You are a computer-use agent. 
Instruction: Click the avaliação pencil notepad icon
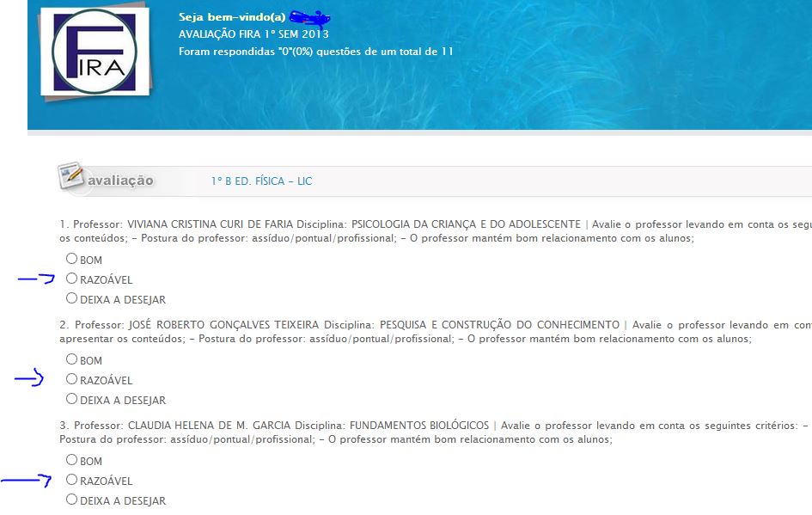click(x=71, y=176)
